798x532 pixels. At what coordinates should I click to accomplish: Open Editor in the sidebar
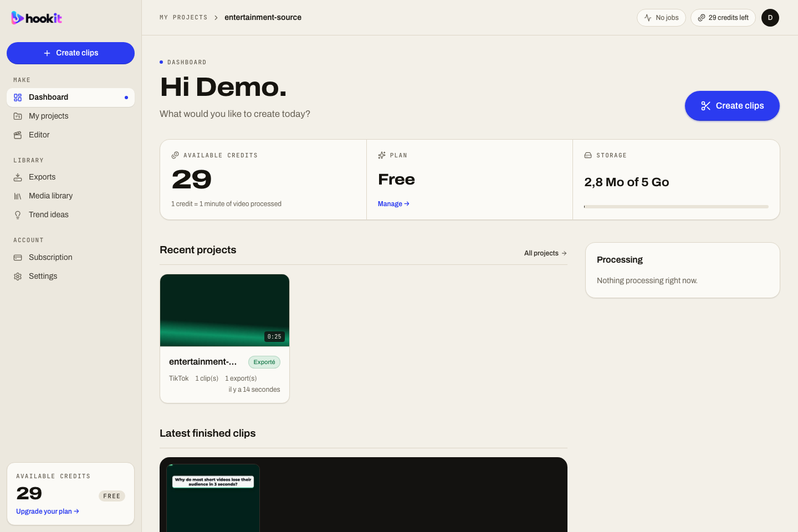pos(70,135)
